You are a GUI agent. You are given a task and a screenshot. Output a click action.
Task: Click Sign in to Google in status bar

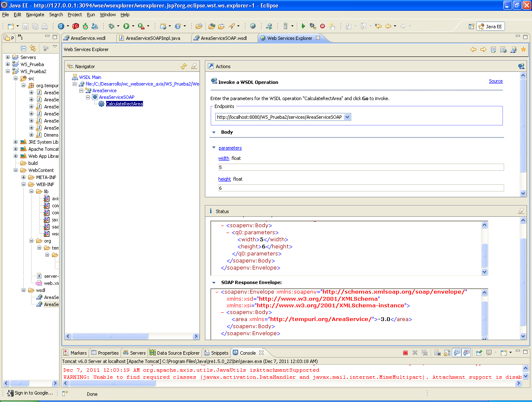point(30,393)
